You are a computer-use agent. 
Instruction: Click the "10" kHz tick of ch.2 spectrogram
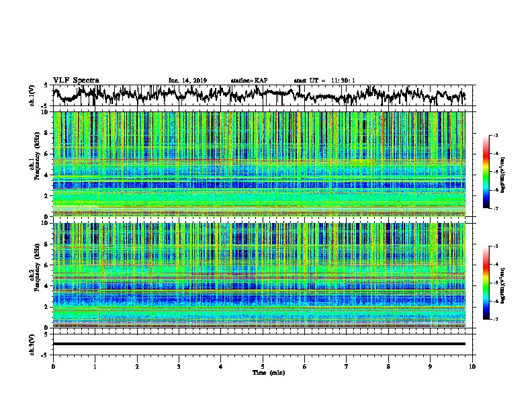(46, 223)
